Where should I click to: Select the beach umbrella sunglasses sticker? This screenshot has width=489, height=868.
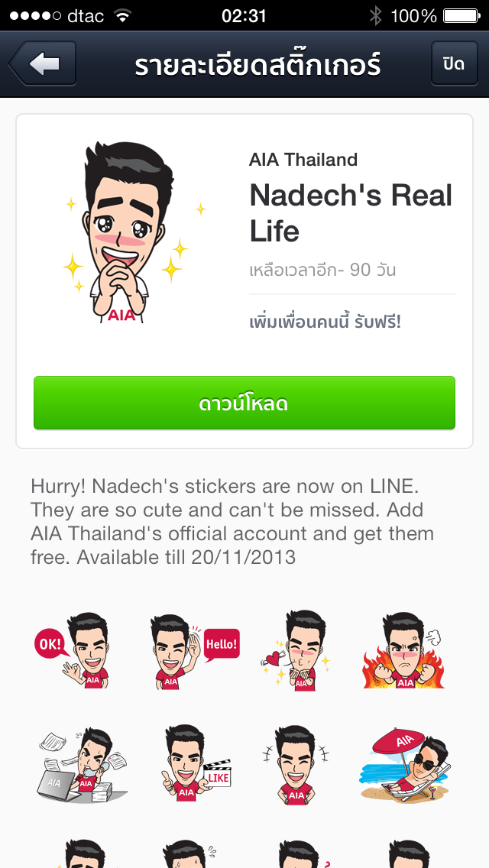click(x=406, y=765)
